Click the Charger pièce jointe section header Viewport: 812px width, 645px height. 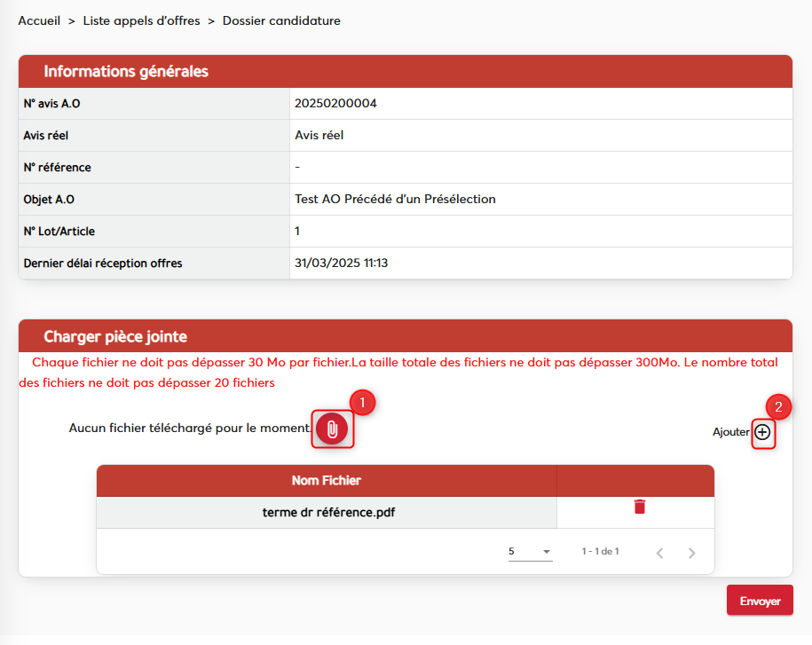tap(115, 336)
